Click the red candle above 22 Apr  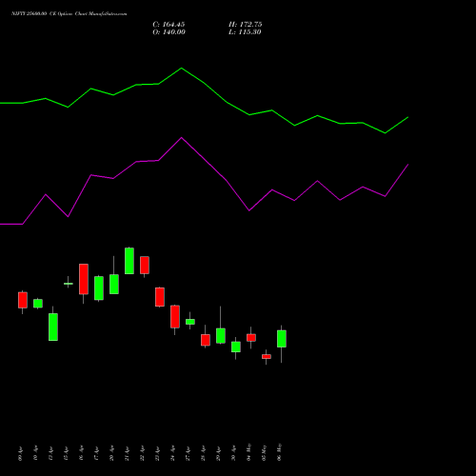(x=145, y=266)
